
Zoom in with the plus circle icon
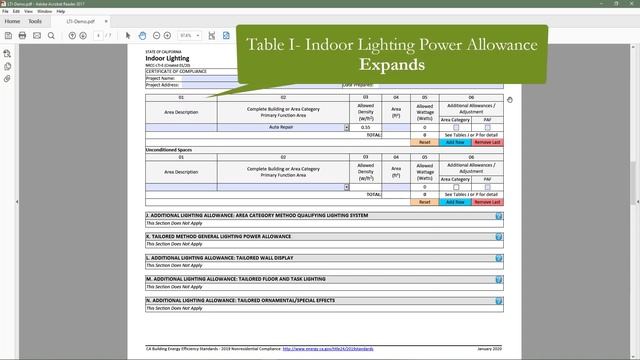(x=167, y=36)
